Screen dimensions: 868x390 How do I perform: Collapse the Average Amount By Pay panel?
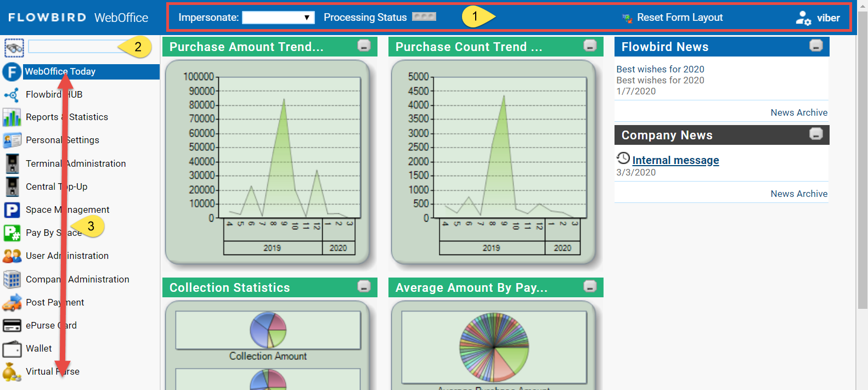[x=590, y=286]
